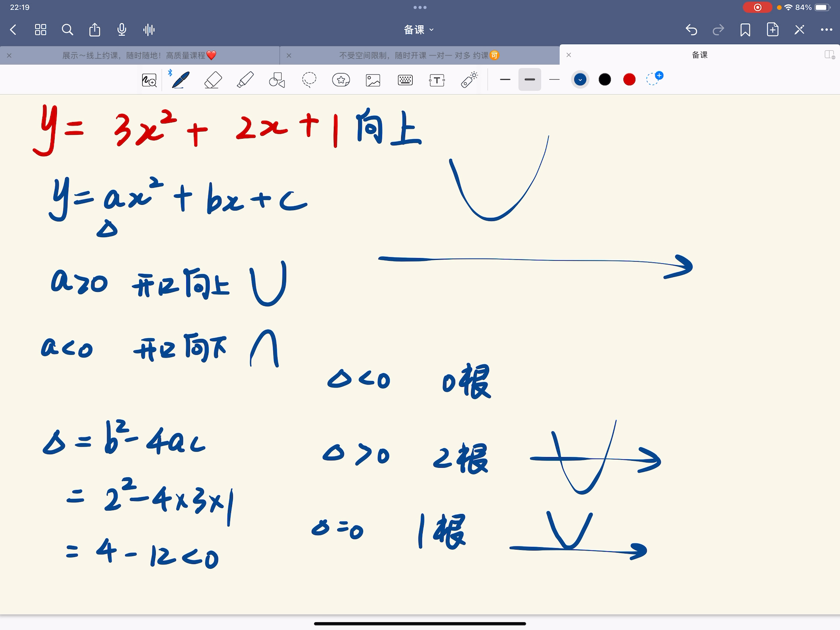840x630 pixels.
Task: Expand the selected blue color options
Action: coord(580,80)
